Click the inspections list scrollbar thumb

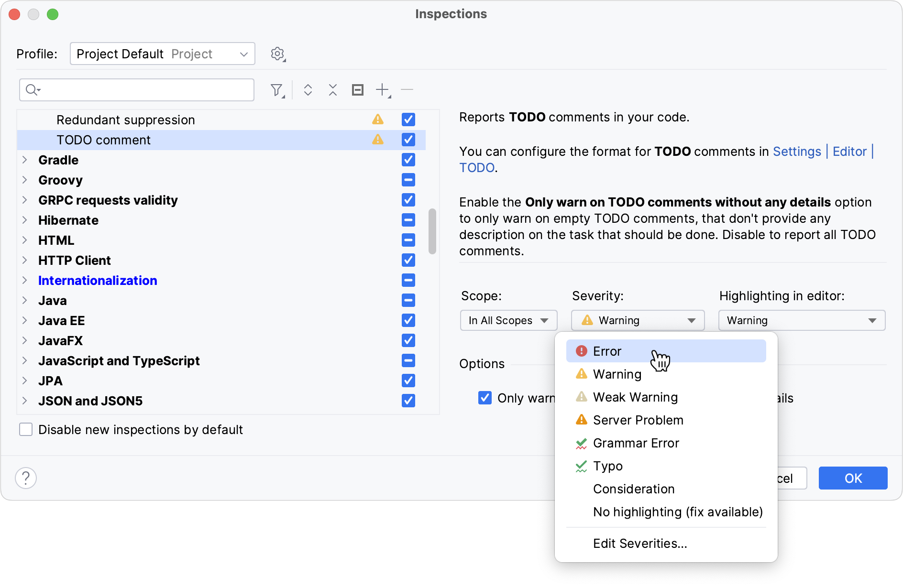tap(432, 231)
